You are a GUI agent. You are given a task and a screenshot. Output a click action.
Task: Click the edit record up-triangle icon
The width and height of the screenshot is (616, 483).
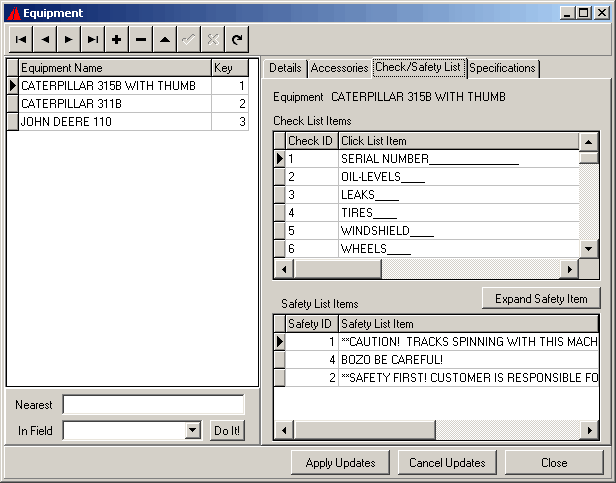click(165, 39)
